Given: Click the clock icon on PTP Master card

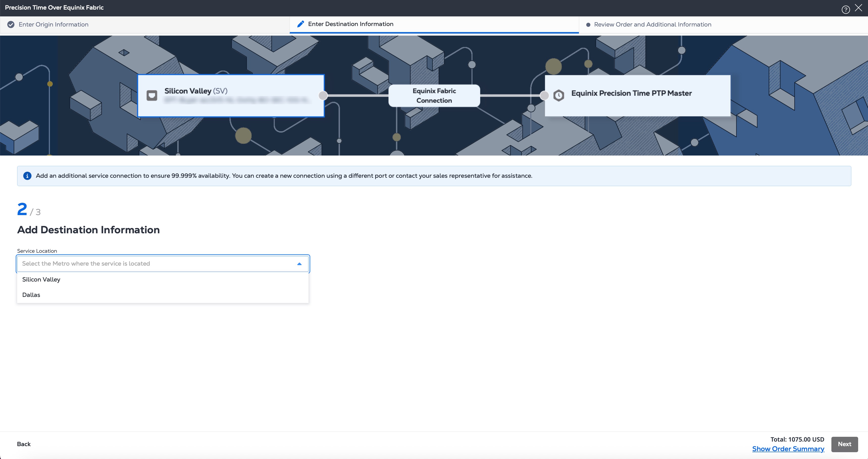Looking at the screenshot, I should pyautogui.click(x=558, y=95).
